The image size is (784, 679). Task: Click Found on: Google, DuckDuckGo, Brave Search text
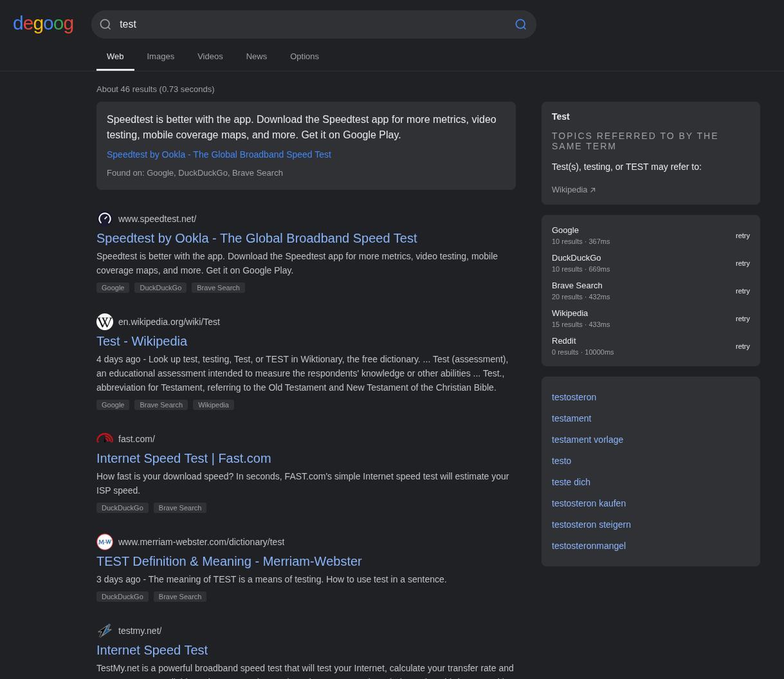[x=195, y=173]
